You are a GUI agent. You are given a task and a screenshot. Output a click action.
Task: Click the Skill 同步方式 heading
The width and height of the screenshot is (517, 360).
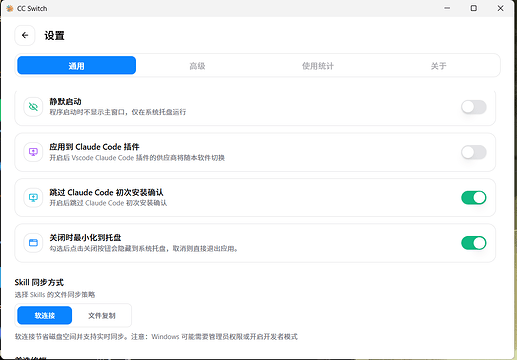(x=39, y=282)
